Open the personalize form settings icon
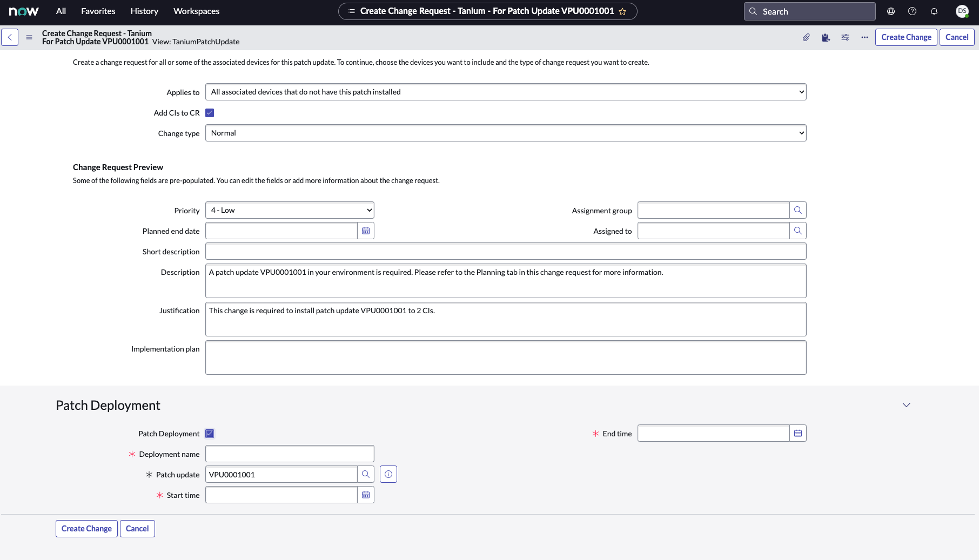 pyautogui.click(x=845, y=37)
